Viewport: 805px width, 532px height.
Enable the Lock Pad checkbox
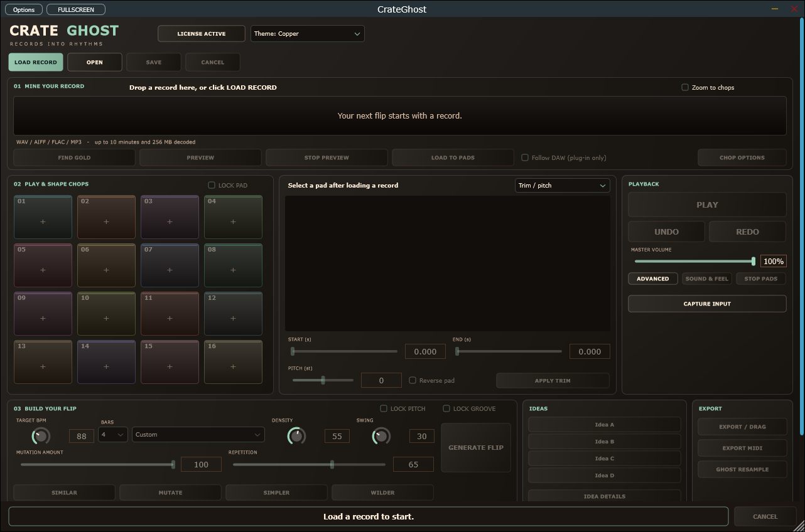[x=212, y=185]
